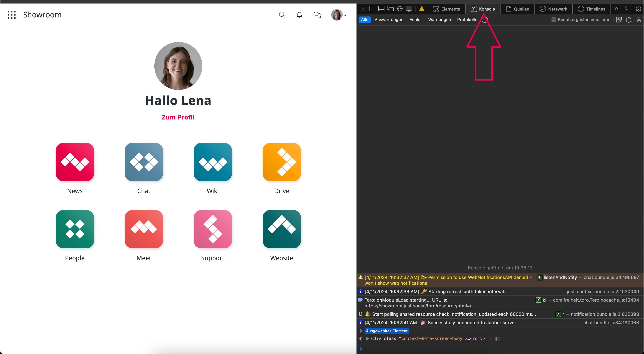The width and height of the screenshot is (644, 354).
Task: Click the Permission denied warning message
Action: tap(448, 280)
